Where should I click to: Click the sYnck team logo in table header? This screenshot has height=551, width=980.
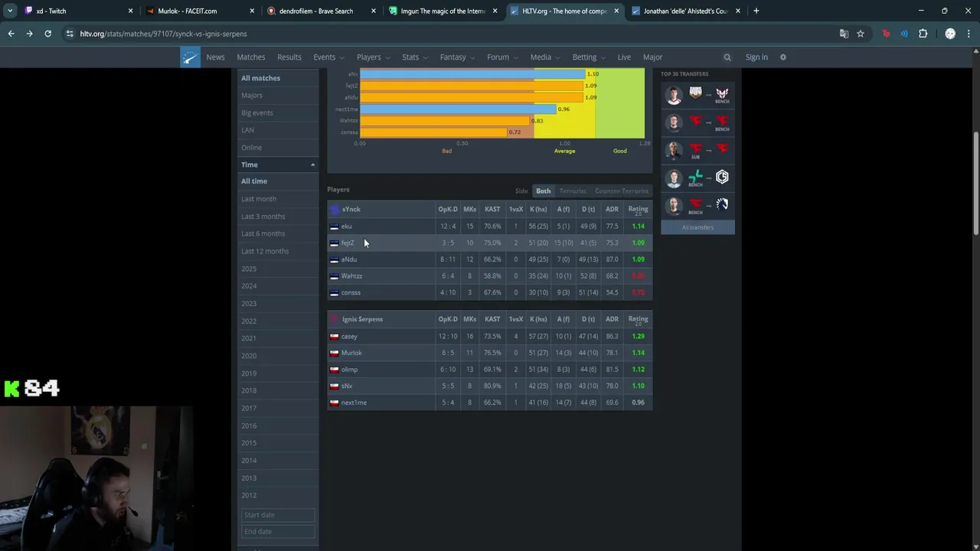pos(335,209)
